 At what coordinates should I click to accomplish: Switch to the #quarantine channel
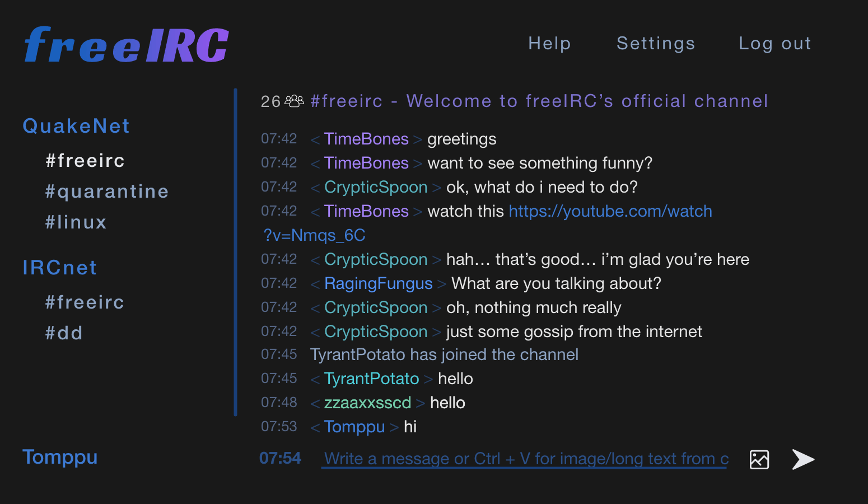click(107, 191)
